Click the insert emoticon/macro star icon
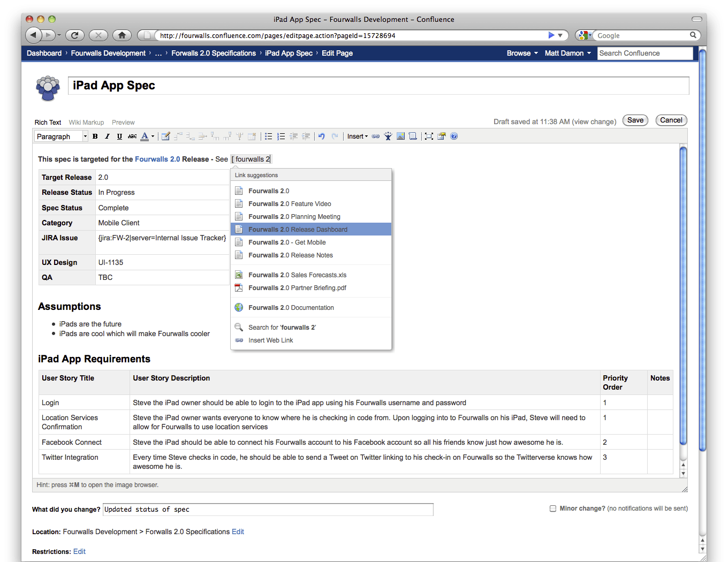728x562 pixels. 388,136
